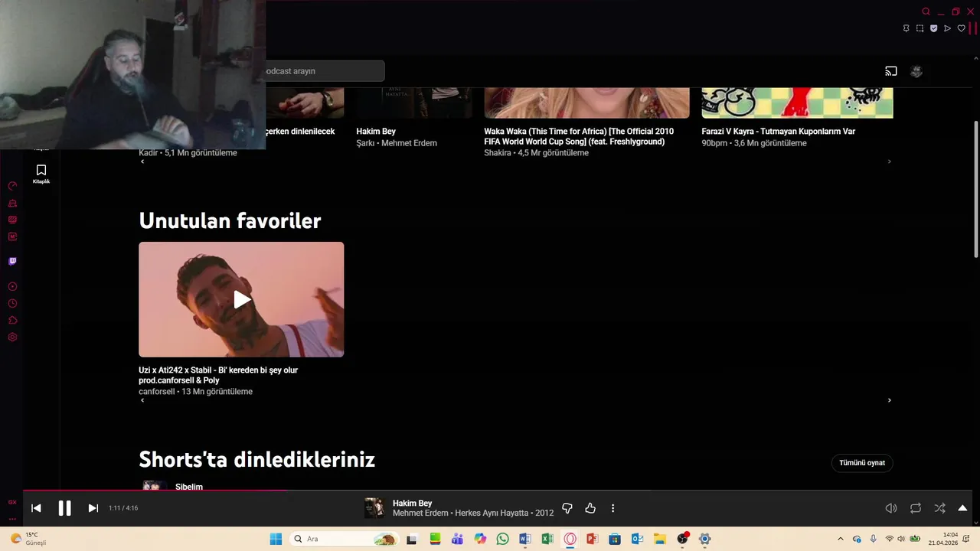Open GX Cleaner icon in sidebar

(x=12, y=203)
